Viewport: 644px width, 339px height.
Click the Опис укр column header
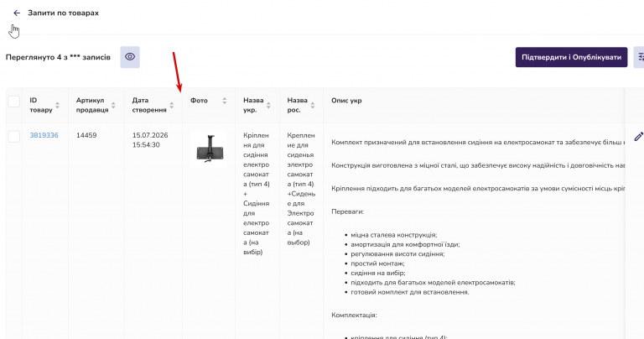(346, 101)
